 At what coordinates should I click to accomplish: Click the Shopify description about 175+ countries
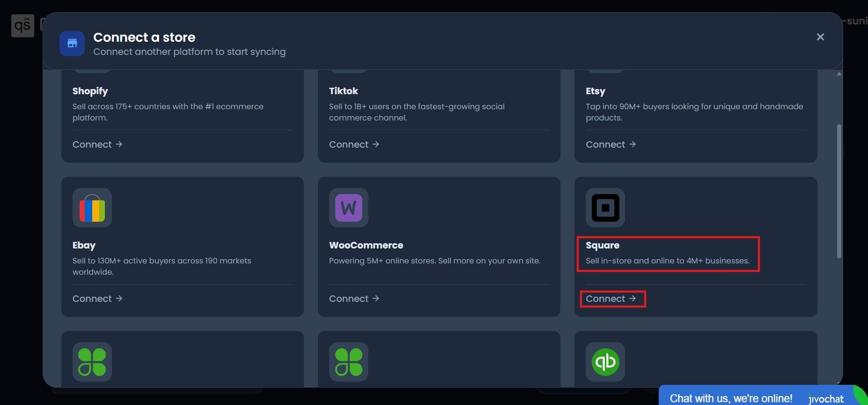(168, 112)
